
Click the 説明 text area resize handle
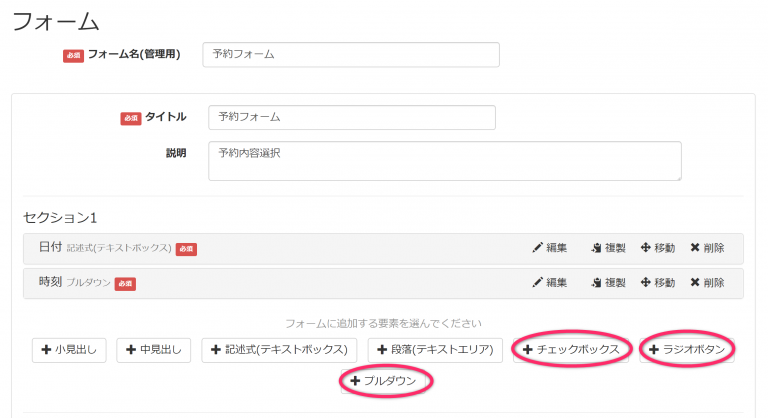tap(678, 177)
